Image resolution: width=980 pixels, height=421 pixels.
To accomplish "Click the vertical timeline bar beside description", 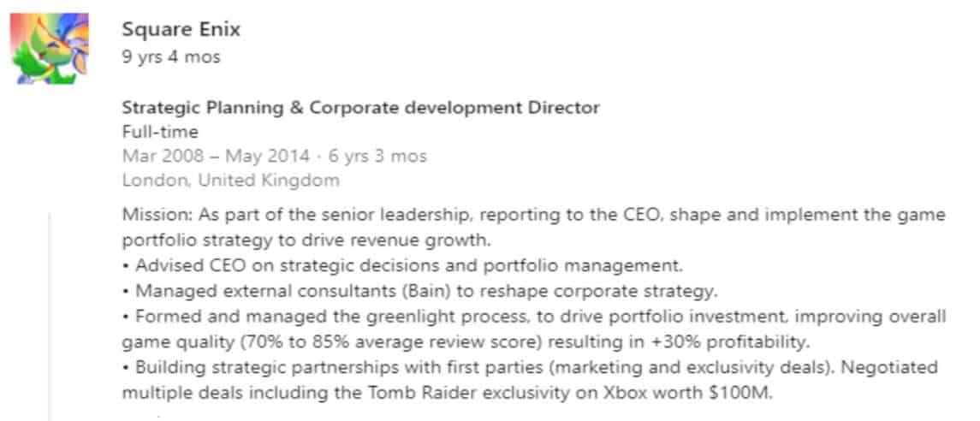I will click(50, 316).
